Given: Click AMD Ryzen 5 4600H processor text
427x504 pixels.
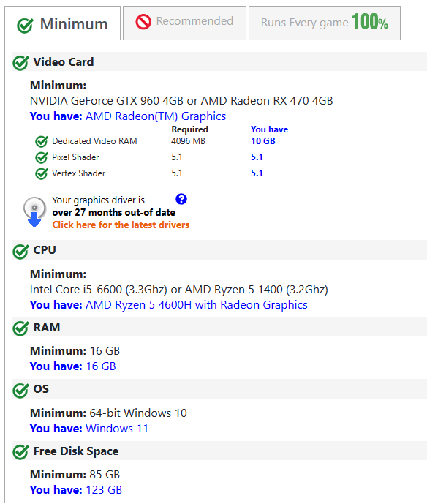Looking at the screenshot, I should (x=197, y=305).
